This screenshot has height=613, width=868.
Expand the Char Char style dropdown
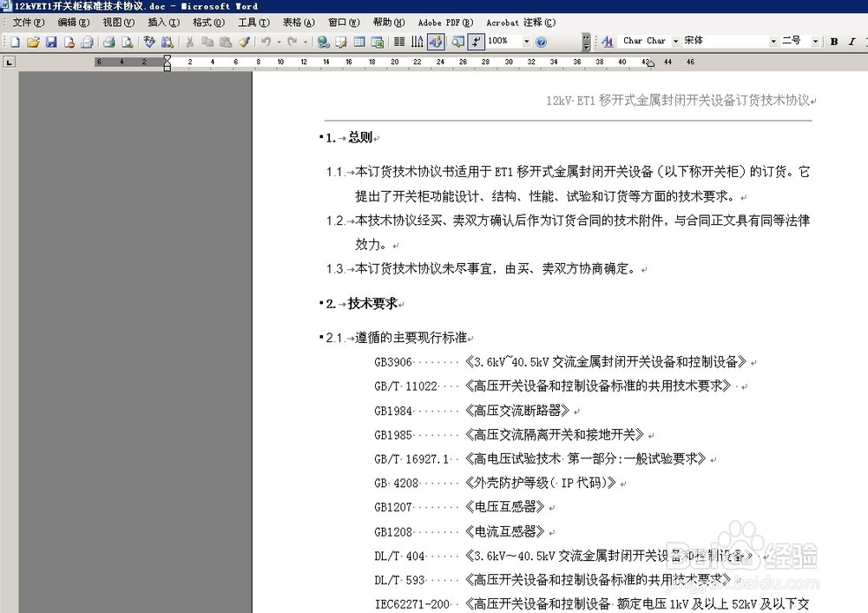[x=675, y=42]
